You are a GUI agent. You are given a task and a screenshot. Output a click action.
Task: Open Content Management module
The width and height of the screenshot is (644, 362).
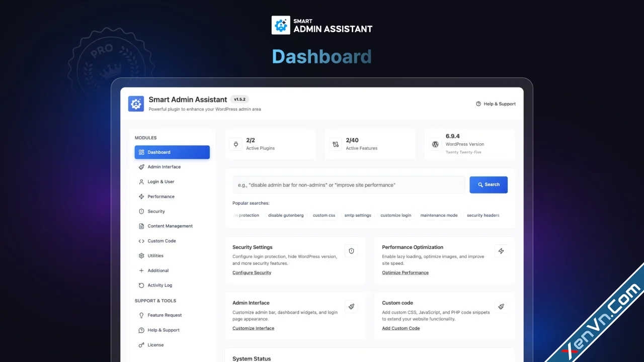pos(172,226)
